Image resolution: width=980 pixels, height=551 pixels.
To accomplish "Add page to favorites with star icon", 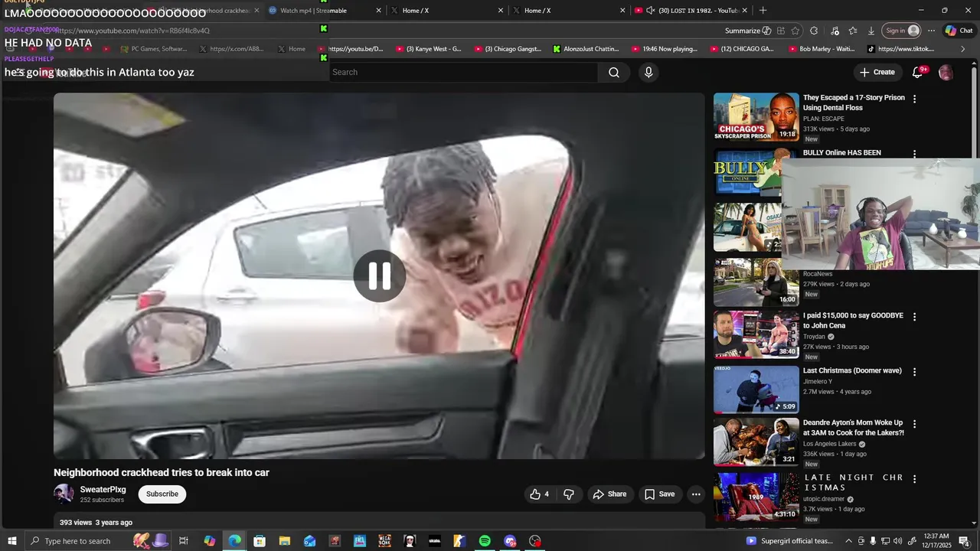I will coord(795,31).
